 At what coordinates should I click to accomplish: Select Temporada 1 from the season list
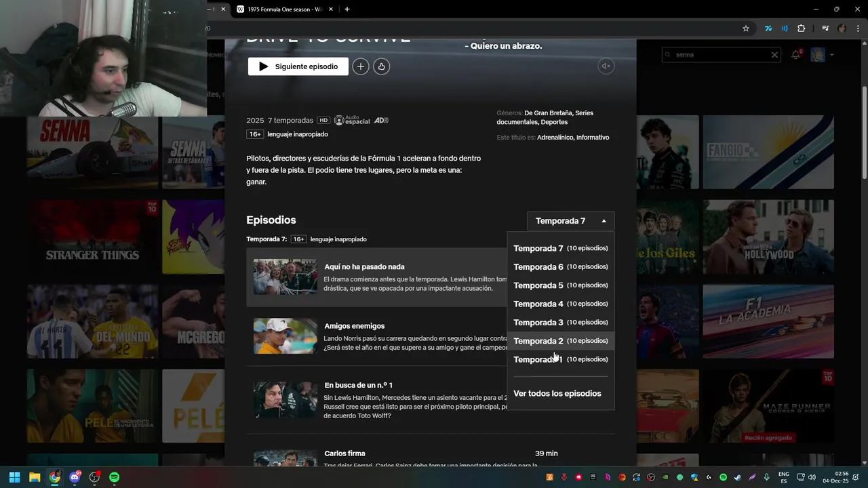pos(561,359)
